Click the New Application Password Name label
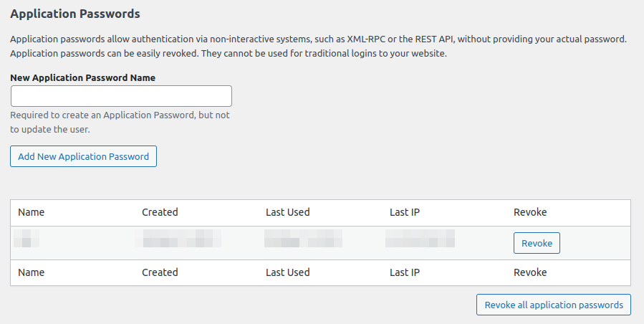The width and height of the screenshot is (644, 324). point(82,77)
